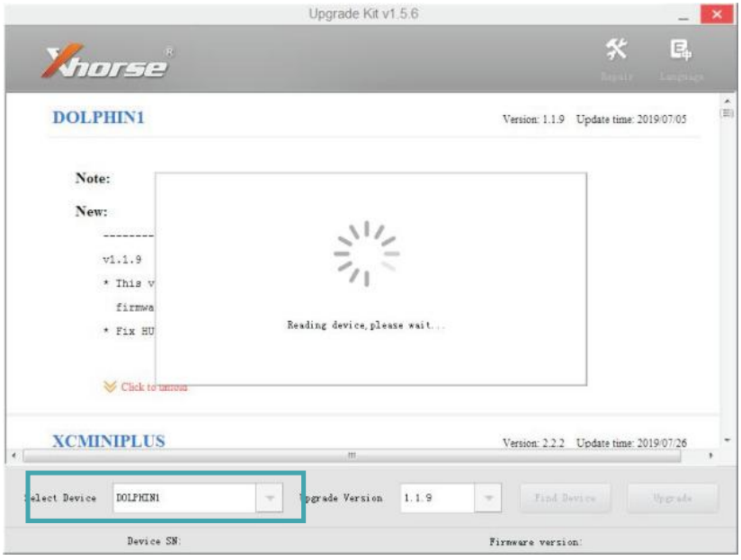Click the vertical scrollbar thumb

(728, 113)
